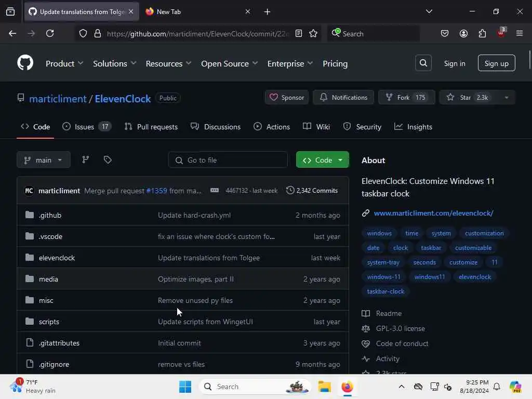Open the elevenclock folder
This screenshot has width=532, height=399.
pos(57,258)
